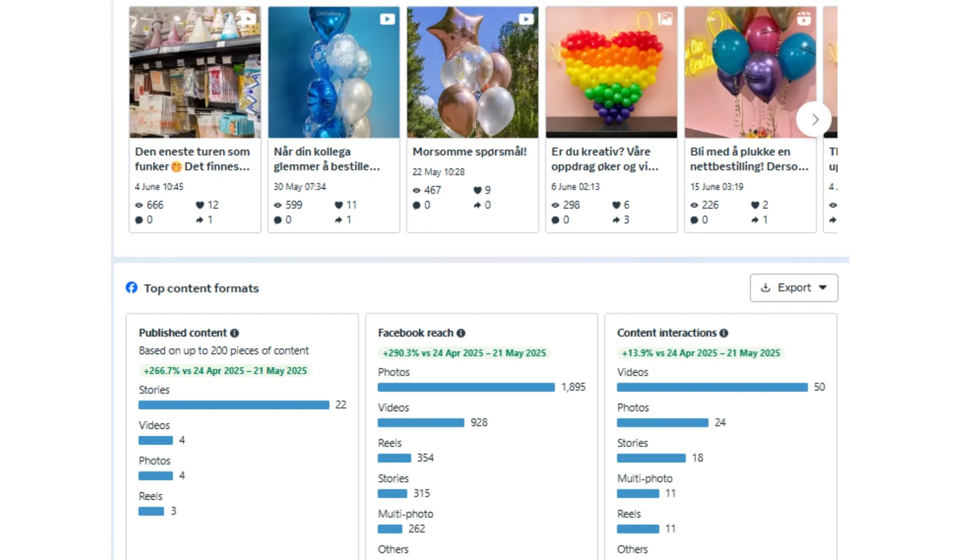
Task: Open post 'Den eneste turen som funker'
Action: pos(193,159)
